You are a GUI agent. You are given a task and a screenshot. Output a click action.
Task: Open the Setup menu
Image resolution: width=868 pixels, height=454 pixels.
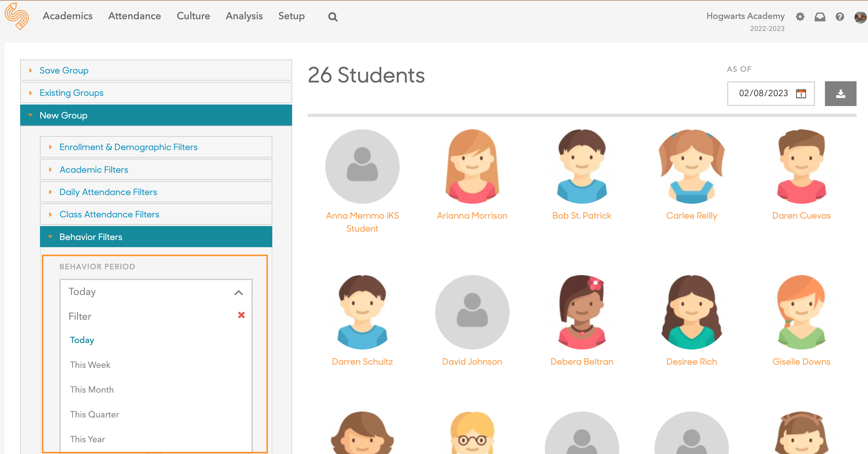click(291, 16)
